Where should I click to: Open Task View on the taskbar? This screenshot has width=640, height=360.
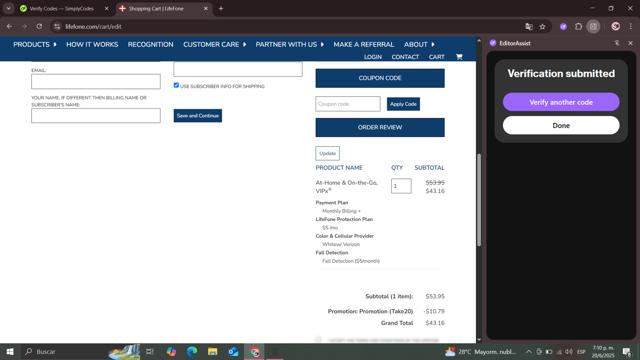coord(150,351)
